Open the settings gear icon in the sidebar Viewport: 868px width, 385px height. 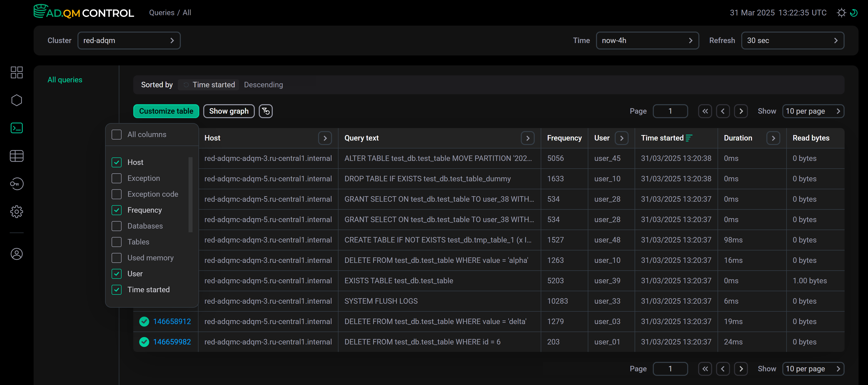[x=16, y=212]
